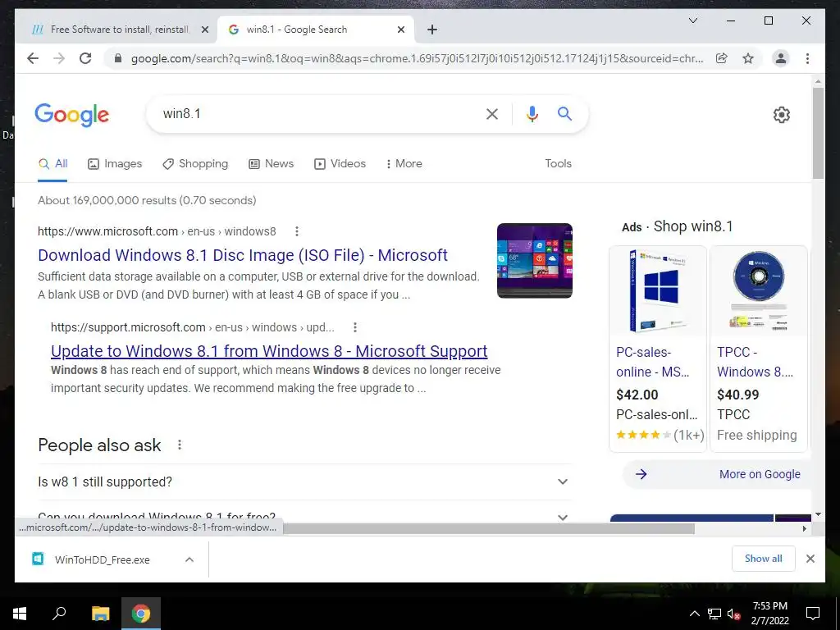Click More on Google shopping link
Screen dimensions: 840x630
coord(718,475)
